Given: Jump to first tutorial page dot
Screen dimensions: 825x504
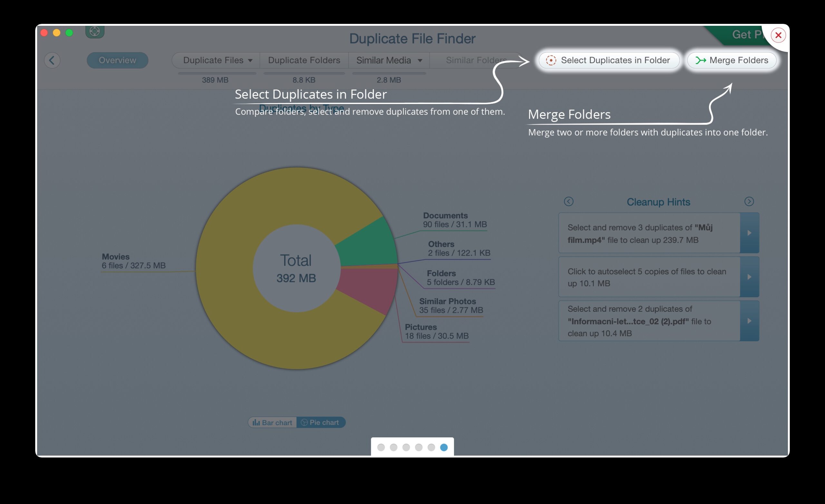Looking at the screenshot, I should pos(381,447).
